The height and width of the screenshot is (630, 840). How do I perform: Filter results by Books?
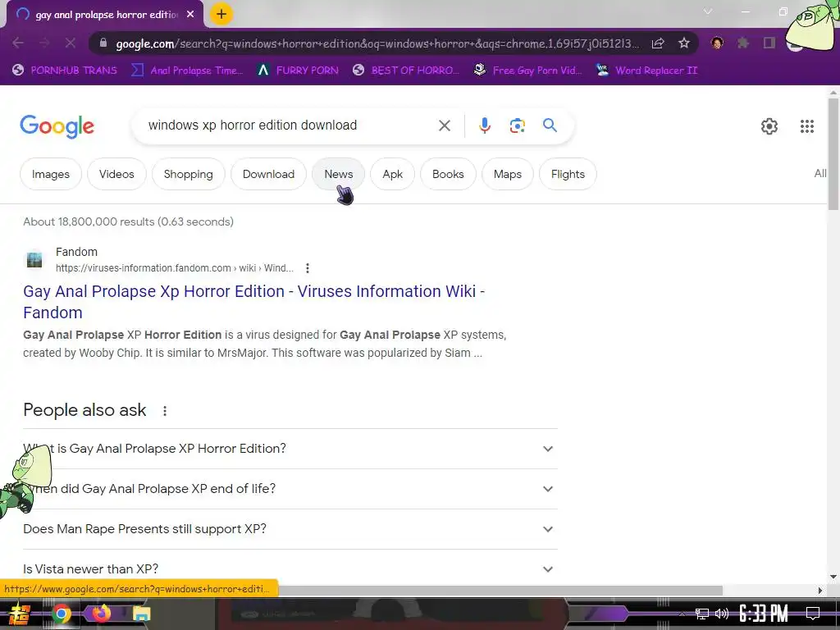pos(448,174)
